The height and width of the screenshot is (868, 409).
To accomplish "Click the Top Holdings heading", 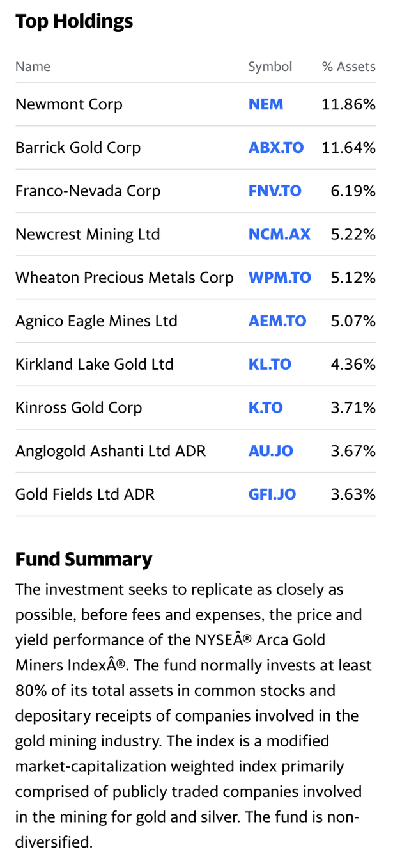I will [74, 22].
